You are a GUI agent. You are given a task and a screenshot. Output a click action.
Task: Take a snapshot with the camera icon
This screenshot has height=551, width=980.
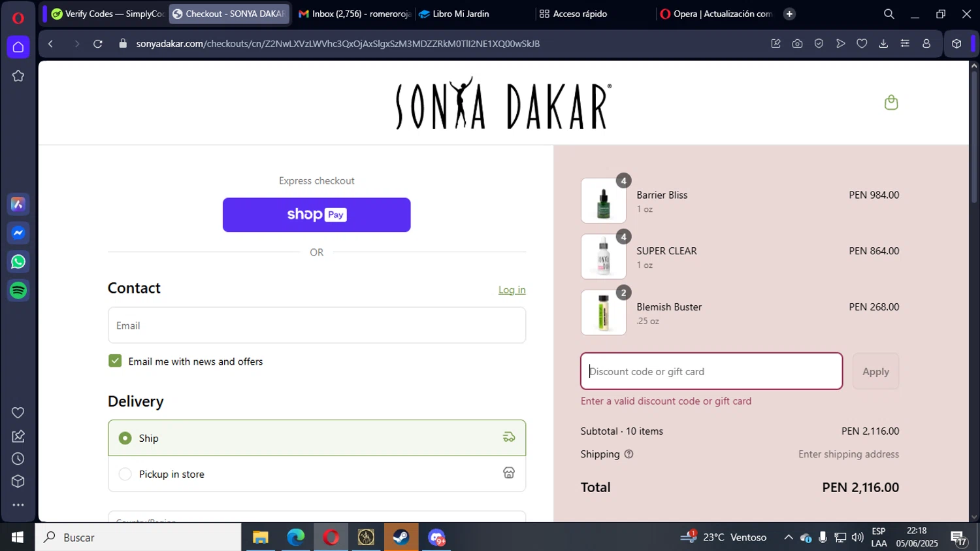click(x=797, y=44)
